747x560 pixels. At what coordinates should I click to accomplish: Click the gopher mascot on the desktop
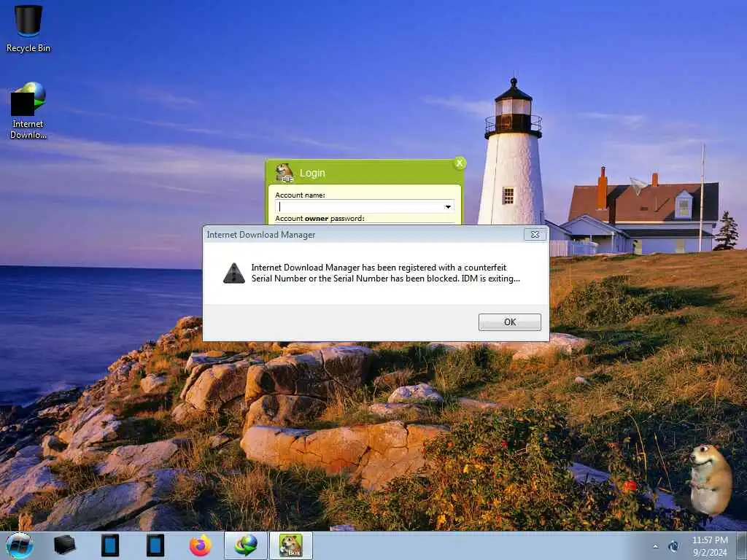[x=711, y=480]
